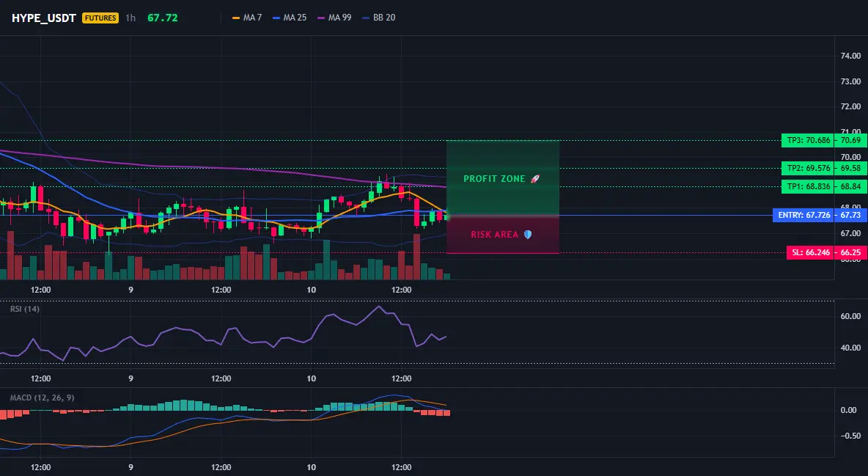
Task: Click the RISK AREA text
Action: click(x=494, y=235)
